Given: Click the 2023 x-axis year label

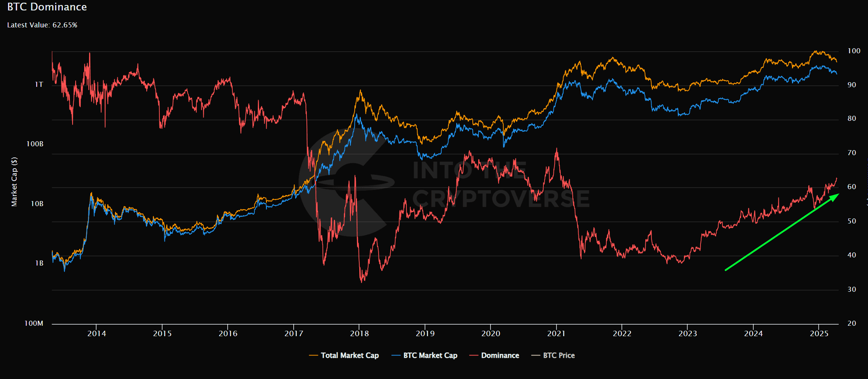Looking at the screenshot, I should [x=688, y=333].
